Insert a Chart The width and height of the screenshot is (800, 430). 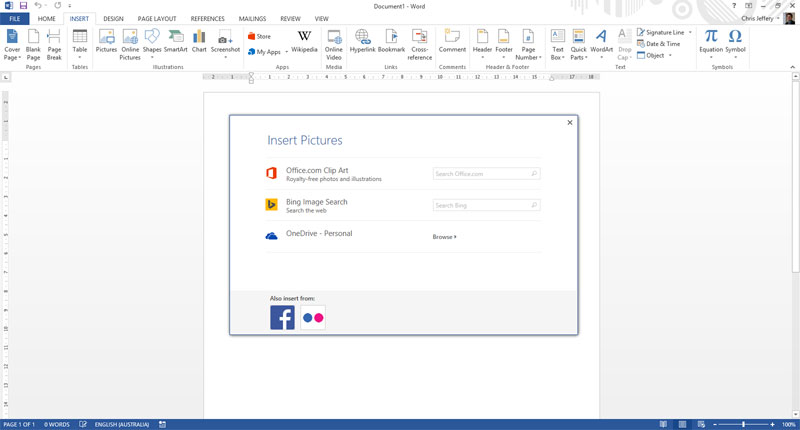(x=199, y=41)
